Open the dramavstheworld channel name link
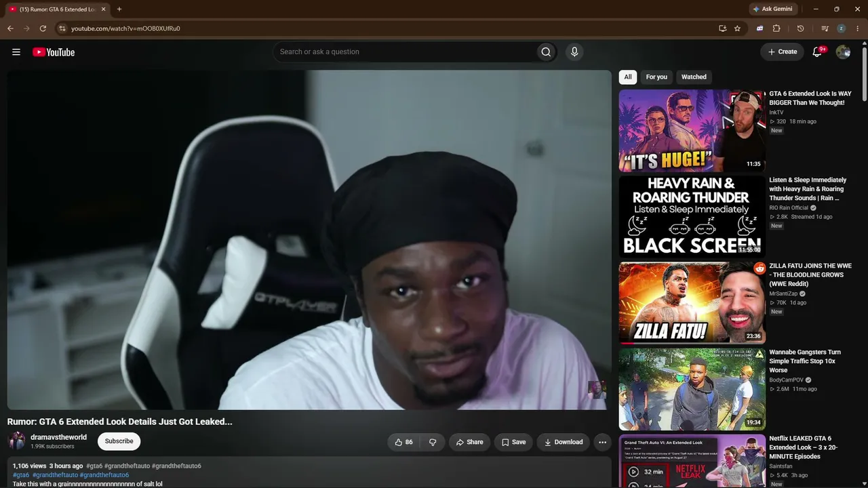 pos(58,437)
